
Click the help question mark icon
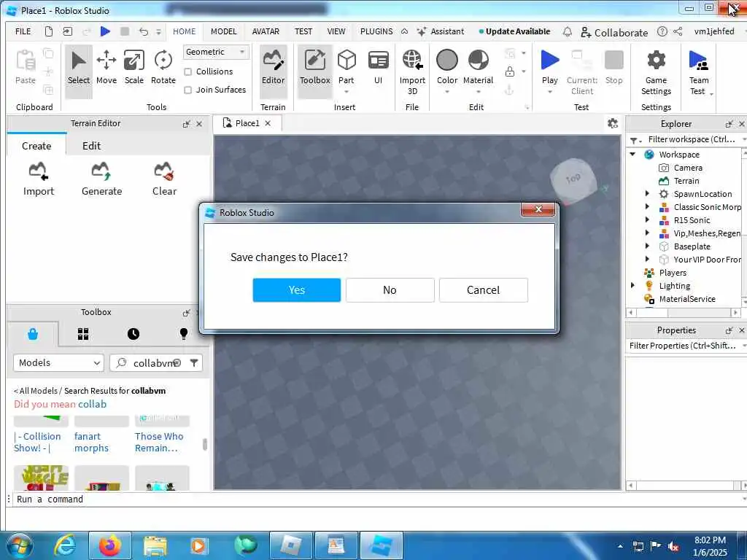pos(662,31)
